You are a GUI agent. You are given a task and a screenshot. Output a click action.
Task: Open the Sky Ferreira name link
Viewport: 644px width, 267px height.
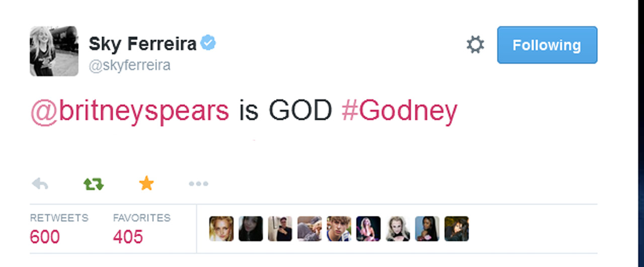pyautogui.click(x=142, y=44)
